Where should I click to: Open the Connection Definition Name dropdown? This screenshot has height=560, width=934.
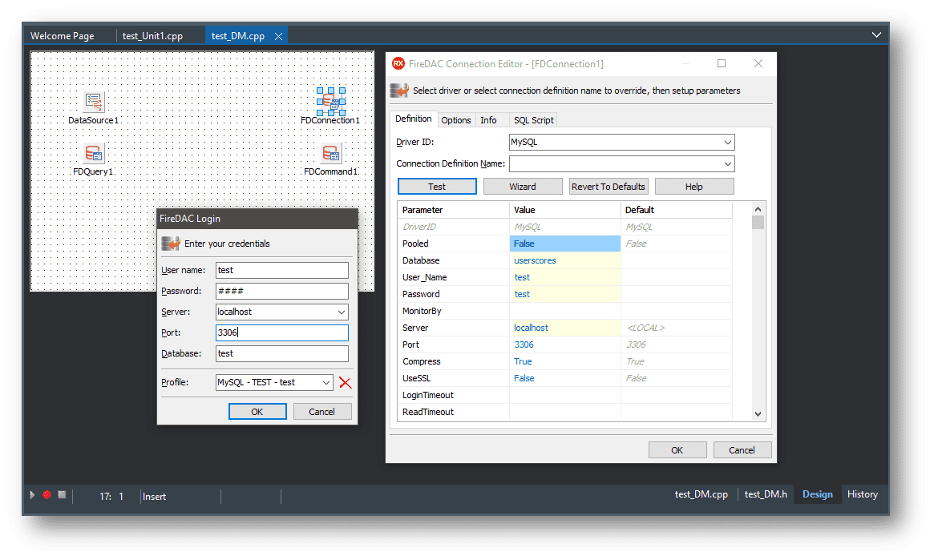pyautogui.click(x=727, y=163)
